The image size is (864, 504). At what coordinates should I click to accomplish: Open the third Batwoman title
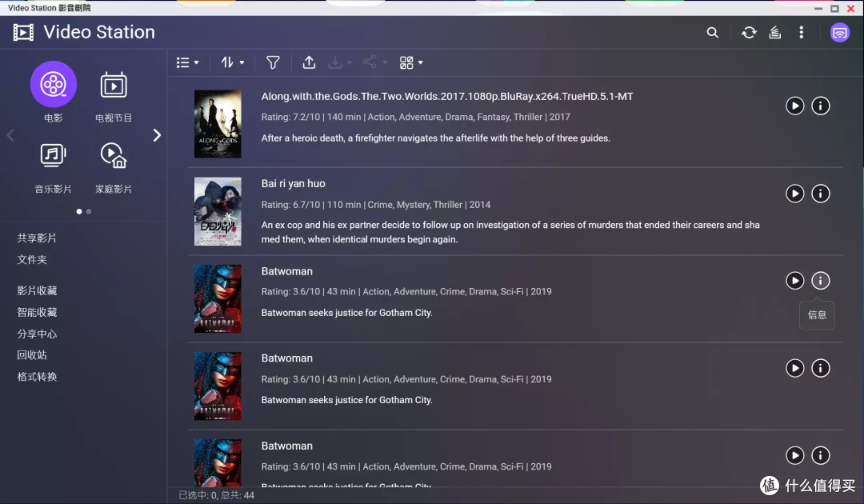(286, 446)
